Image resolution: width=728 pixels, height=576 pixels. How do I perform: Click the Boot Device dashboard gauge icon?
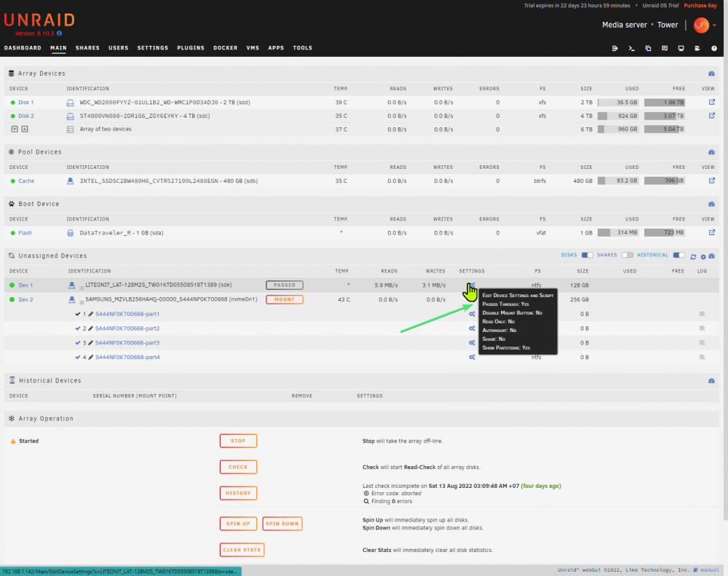coord(711,204)
